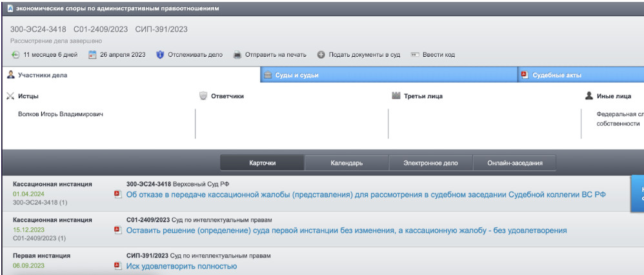Click the calendar icon beside 26 апреля 2023
This screenshot has width=644, height=275.
tap(92, 55)
